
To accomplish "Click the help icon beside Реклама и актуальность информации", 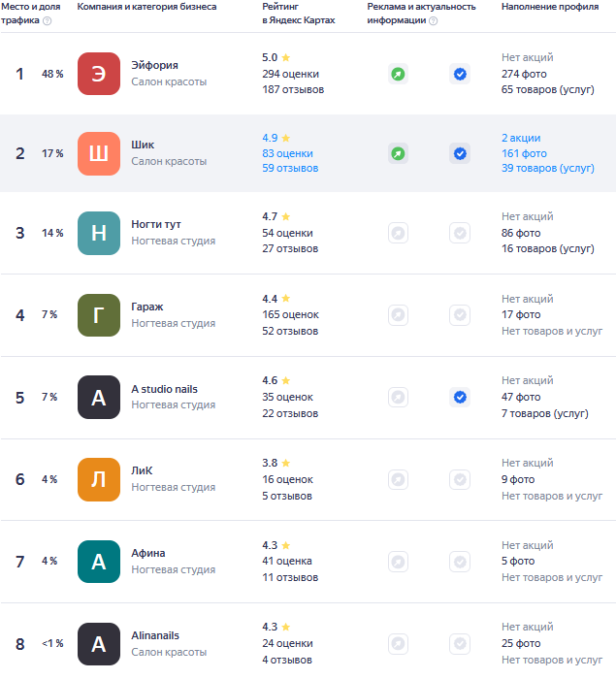I will coord(433,20).
